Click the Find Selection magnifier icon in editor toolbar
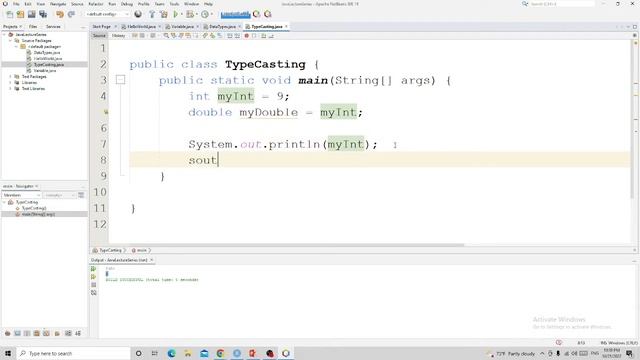 [x=166, y=36]
